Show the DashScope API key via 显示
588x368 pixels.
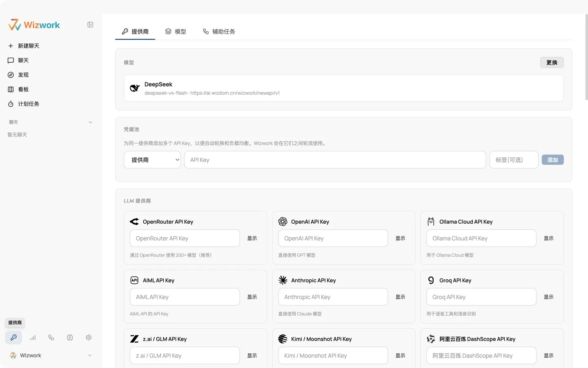click(548, 356)
